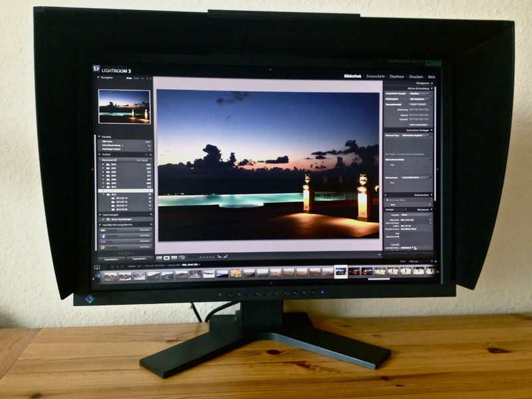
Task: Collapse the Ordner panel
Action: (99, 155)
